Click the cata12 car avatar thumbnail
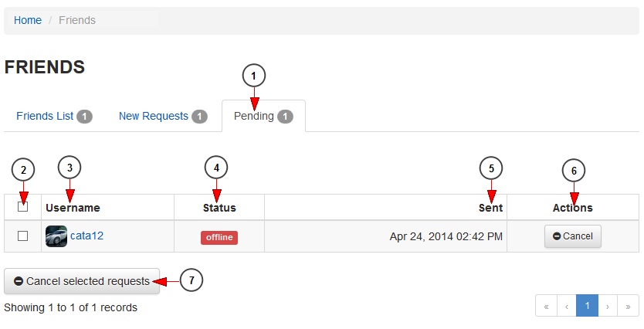This screenshot has height=329, width=644. [56, 236]
